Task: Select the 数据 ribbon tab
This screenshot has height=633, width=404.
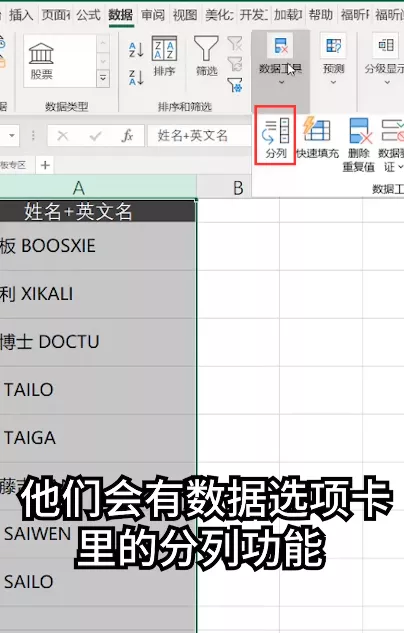Action: [121, 15]
